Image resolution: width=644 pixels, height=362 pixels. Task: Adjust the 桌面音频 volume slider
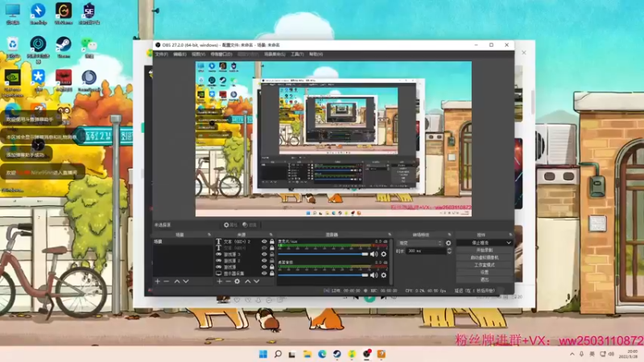pyautogui.click(x=324, y=275)
